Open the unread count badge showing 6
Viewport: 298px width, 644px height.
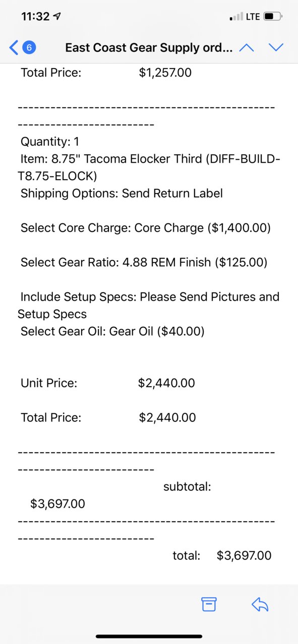29,48
